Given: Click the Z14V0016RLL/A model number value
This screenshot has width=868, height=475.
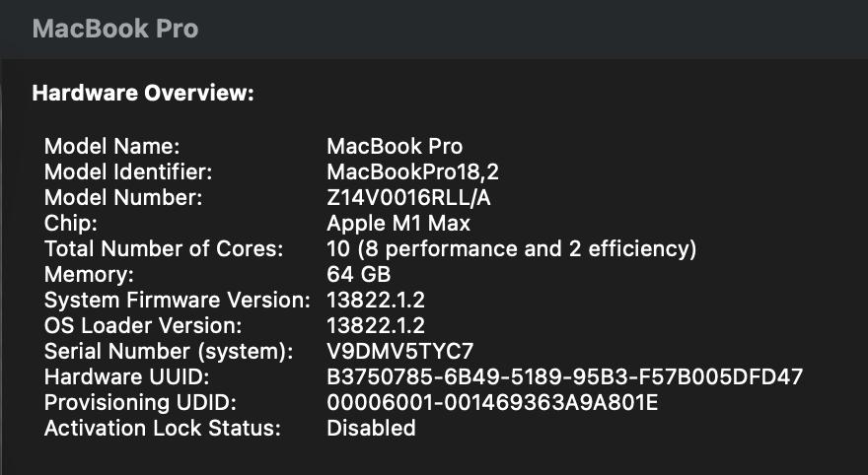Looking at the screenshot, I should click(408, 197).
